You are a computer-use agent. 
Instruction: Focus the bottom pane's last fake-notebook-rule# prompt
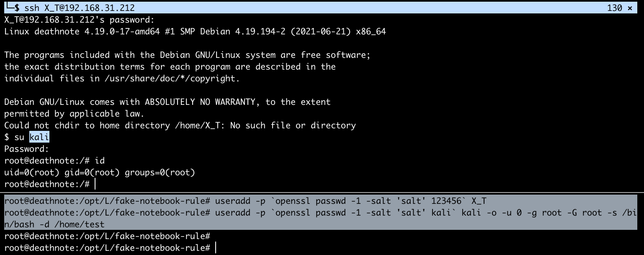pyautogui.click(x=215, y=248)
